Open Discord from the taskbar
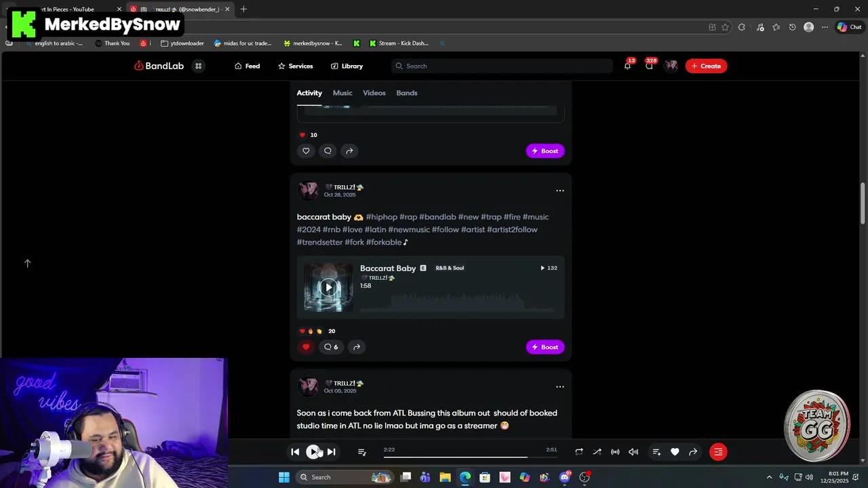Screen dimensions: 868x488 (x=565, y=477)
